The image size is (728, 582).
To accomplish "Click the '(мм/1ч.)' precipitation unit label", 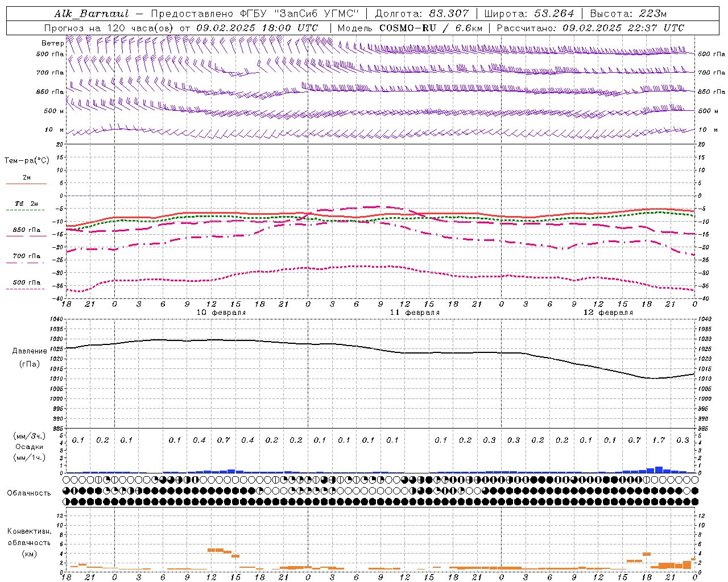I will click(x=30, y=458).
